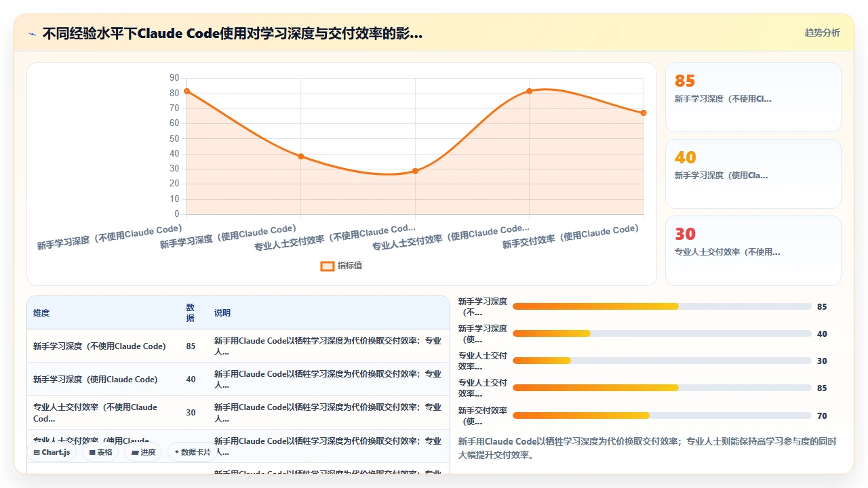This screenshot has height=488, width=868.
Task: Click the 说明 text in the table's first row
Action: click(328, 346)
